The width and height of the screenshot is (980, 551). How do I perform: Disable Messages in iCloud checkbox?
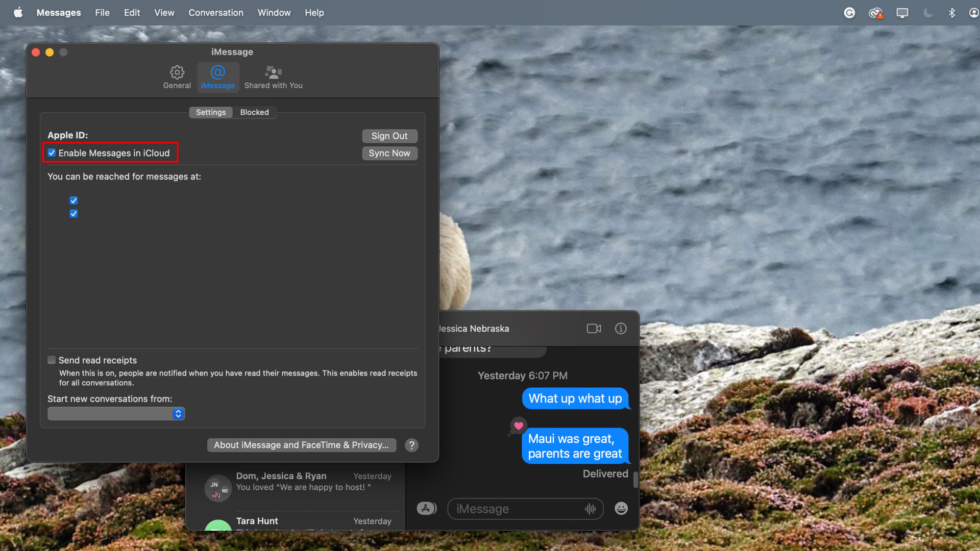click(x=52, y=153)
